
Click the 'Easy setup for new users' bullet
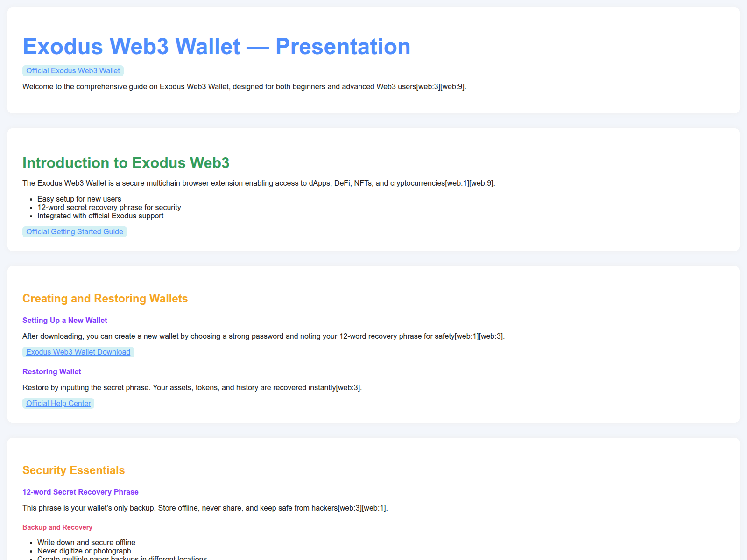[79, 199]
